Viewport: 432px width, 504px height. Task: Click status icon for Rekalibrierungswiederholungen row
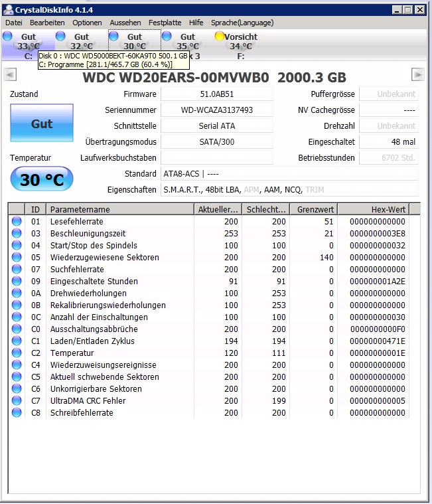pos(17,305)
